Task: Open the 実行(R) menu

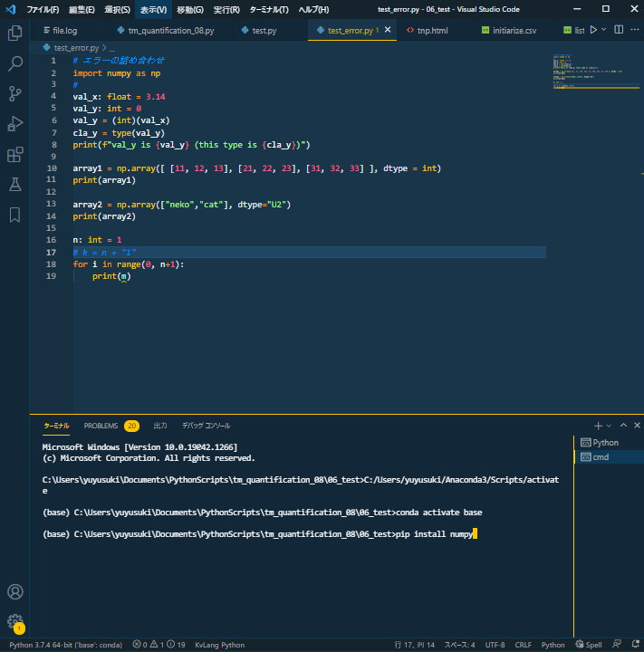Action: tap(226, 9)
